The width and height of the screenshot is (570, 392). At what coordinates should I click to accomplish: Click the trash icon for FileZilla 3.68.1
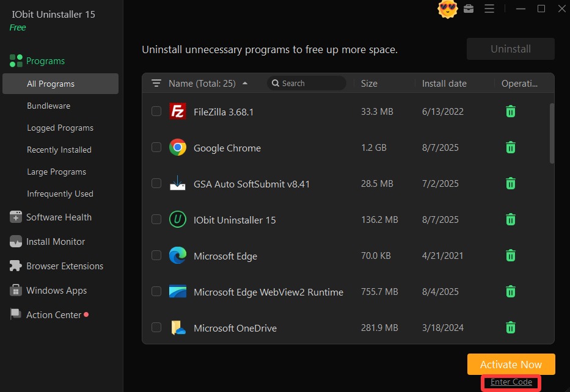pyautogui.click(x=511, y=111)
